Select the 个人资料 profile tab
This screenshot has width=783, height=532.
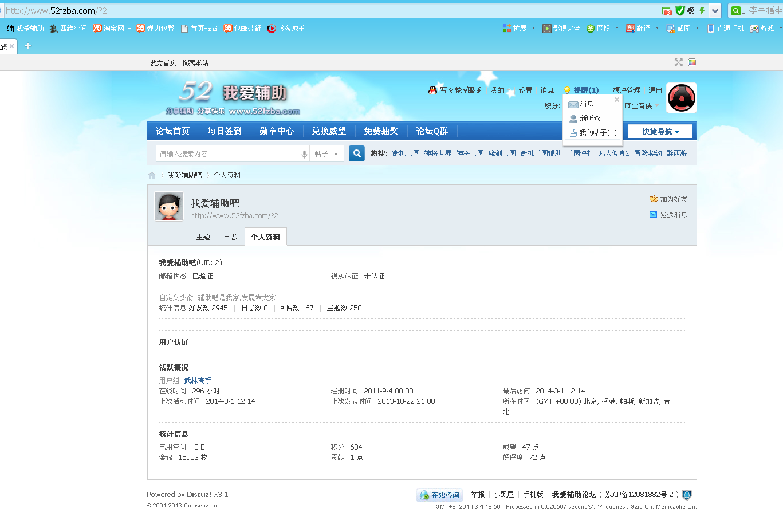266,237
